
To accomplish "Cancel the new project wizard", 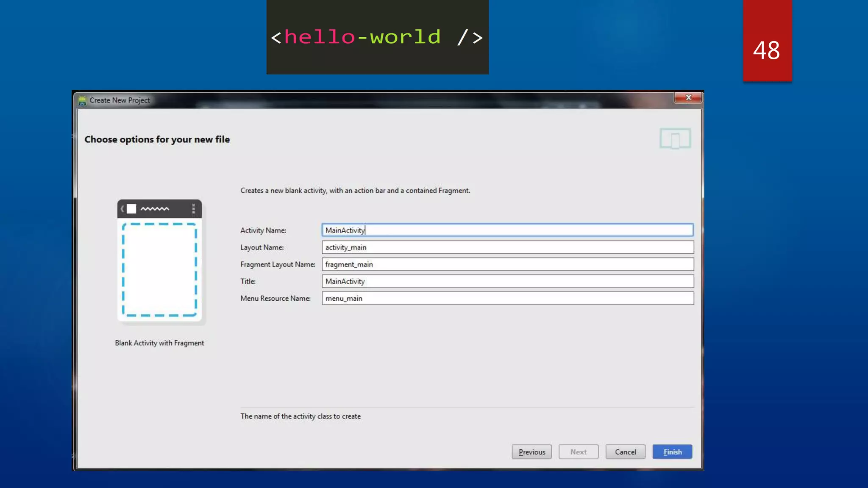I will 625,452.
